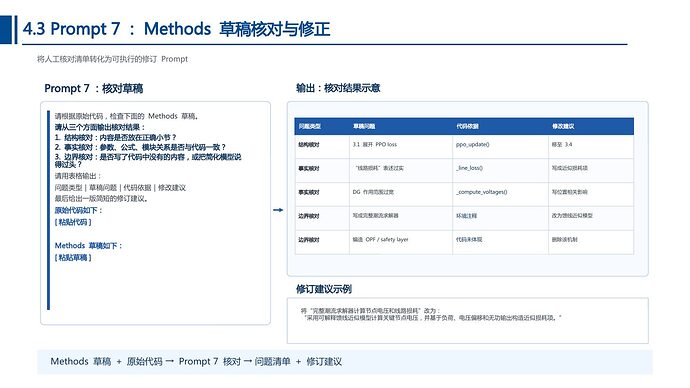Click '事实核对' in the _compute_voltages() row
The width and height of the screenshot is (690, 388).
[309, 192]
